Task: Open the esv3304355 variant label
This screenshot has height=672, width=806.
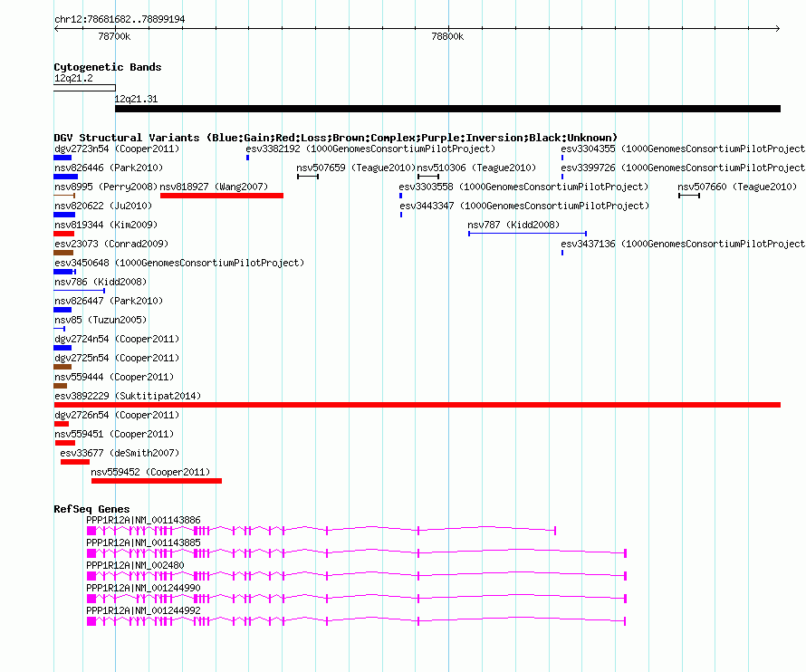Action: 683,149
